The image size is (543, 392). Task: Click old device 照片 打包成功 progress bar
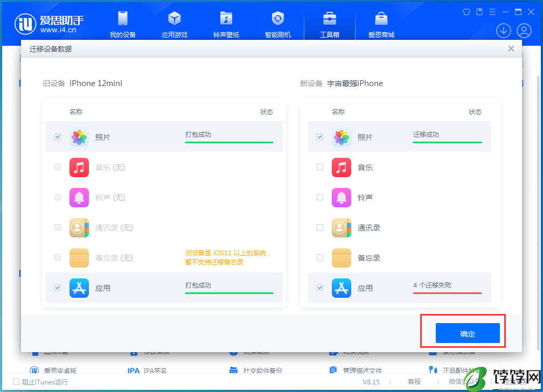click(x=229, y=142)
